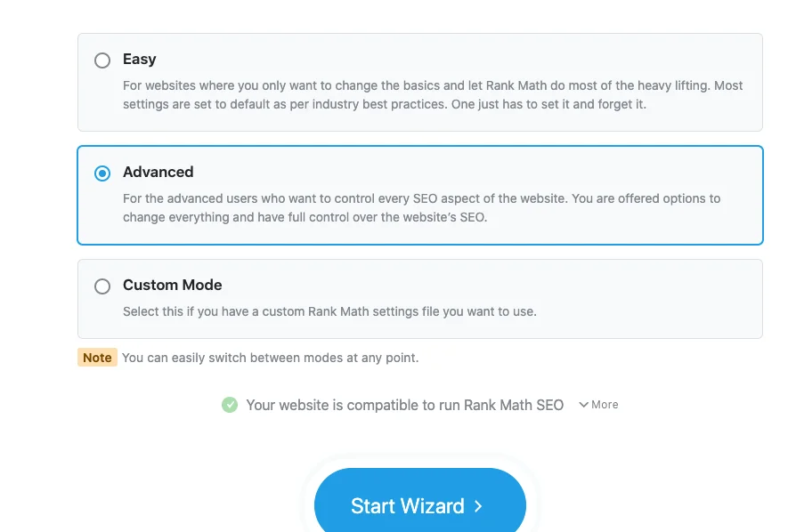Click the yellow Note badge
The height and width of the screenshot is (532, 796).
97,358
